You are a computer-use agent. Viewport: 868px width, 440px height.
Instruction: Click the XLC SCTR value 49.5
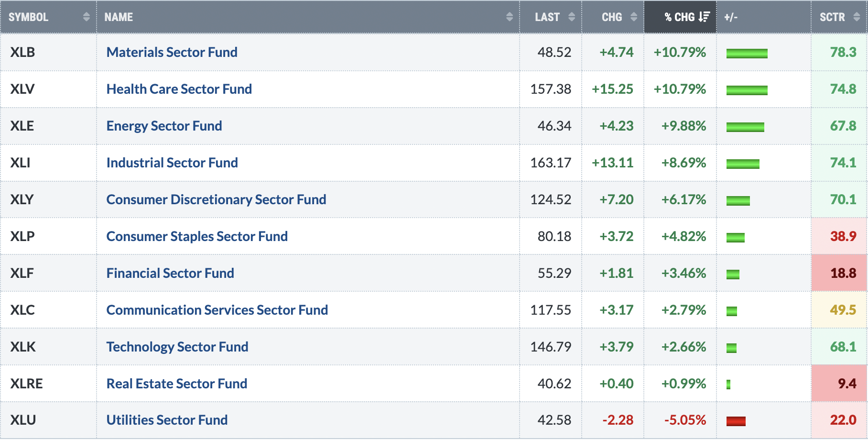pos(843,310)
